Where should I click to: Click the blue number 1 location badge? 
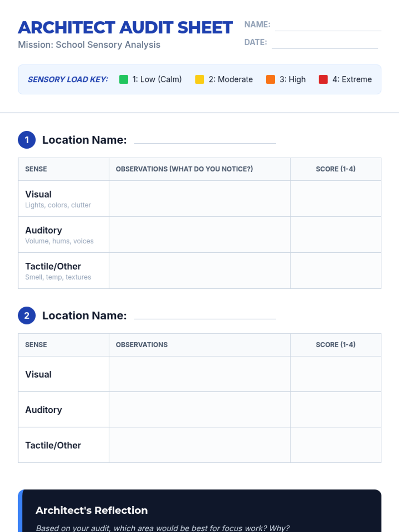[x=27, y=140]
